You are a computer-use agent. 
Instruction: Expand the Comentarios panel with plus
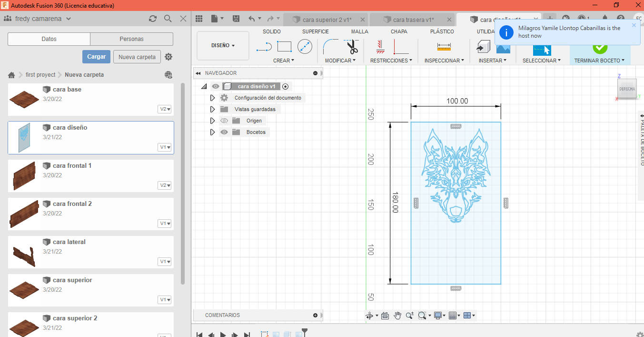315,315
